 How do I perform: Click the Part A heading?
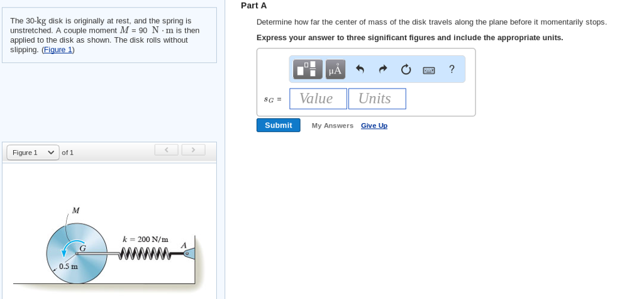[253, 6]
